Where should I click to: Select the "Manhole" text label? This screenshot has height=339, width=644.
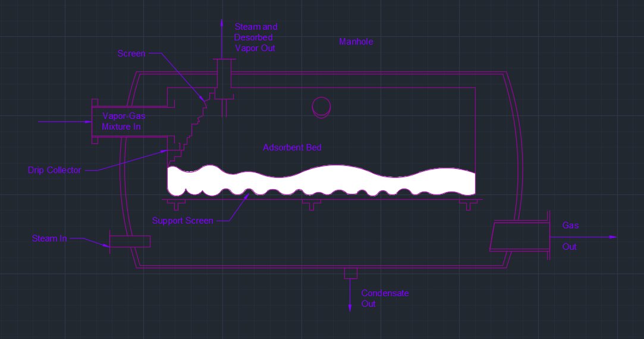pos(356,42)
